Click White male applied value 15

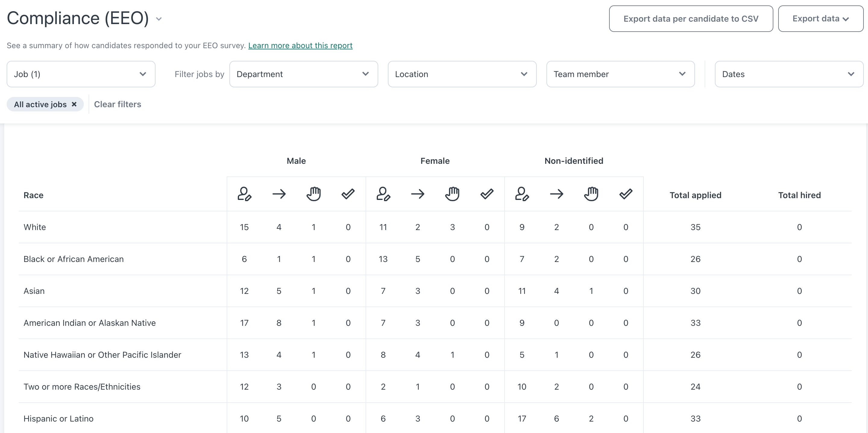click(244, 227)
